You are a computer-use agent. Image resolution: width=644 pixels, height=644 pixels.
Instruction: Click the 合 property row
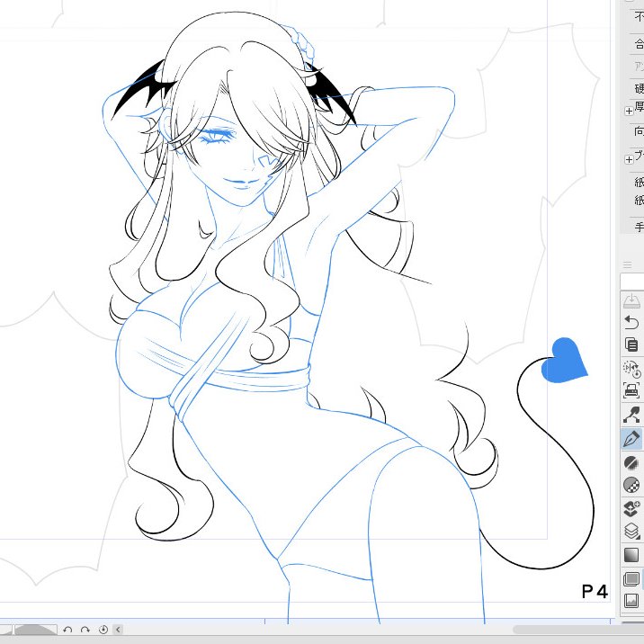tap(637, 43)
